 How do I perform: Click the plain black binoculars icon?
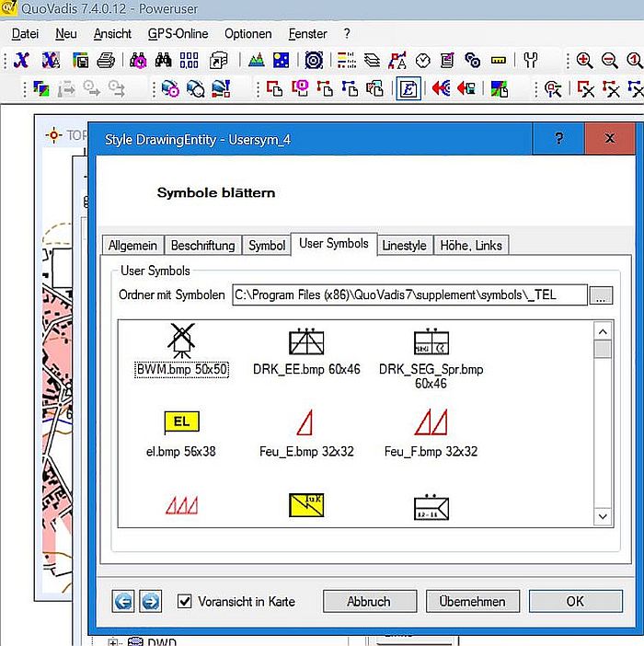point(164,61)
